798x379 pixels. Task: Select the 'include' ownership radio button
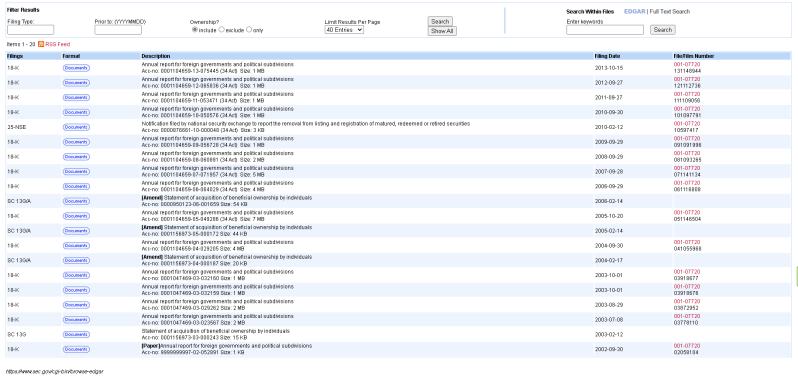[x=194, y=30]
